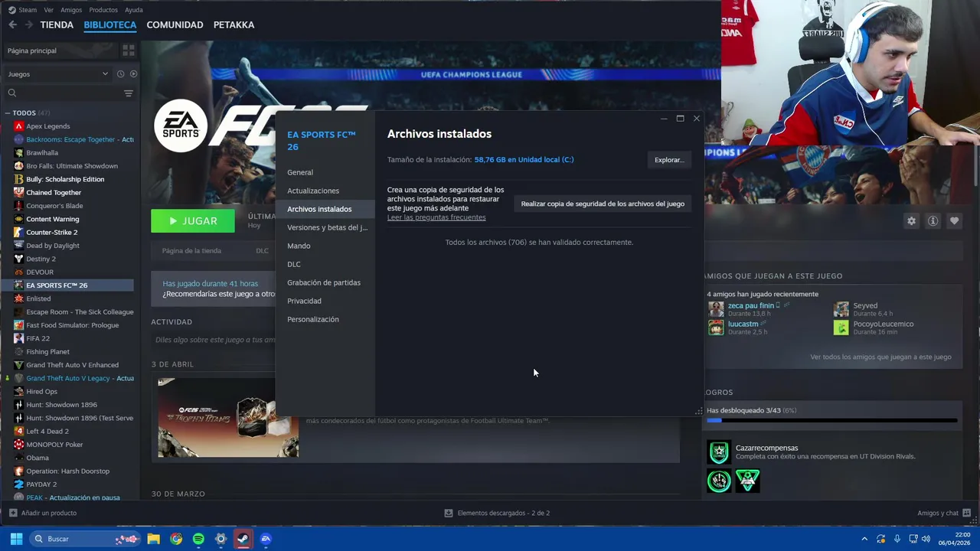
Task: Click Añadir un producto
Action: (43, 513)
